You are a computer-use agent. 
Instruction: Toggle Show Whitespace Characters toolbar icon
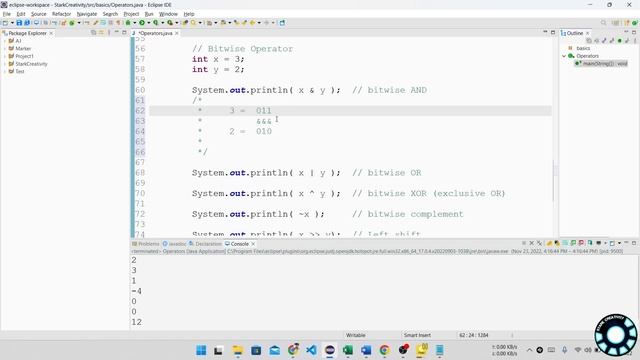[118, 23]
